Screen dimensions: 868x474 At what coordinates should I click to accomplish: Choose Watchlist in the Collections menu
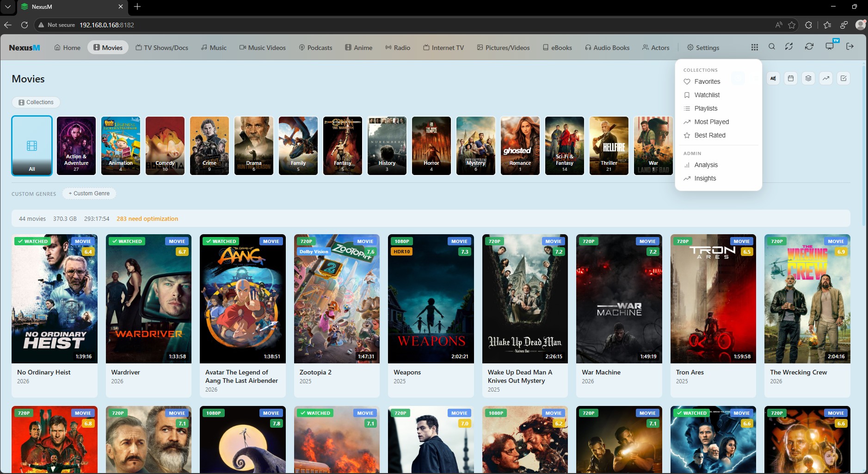tap(719, 95)
